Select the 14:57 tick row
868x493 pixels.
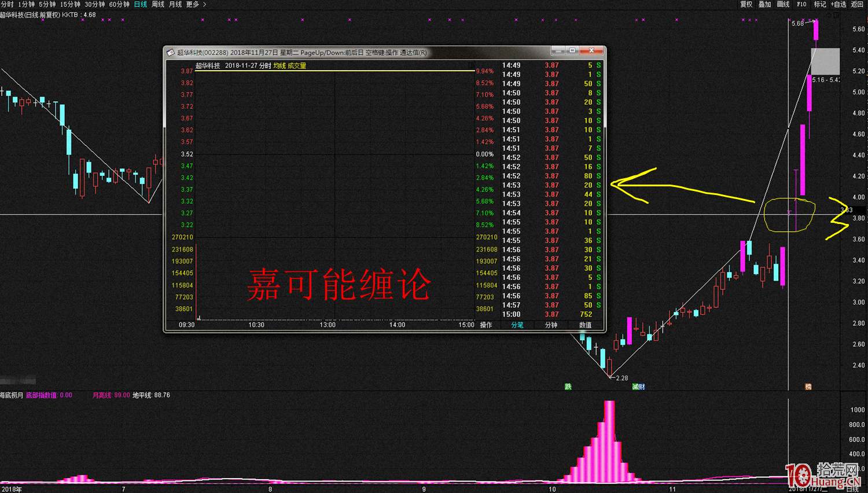tap(552, 306)
